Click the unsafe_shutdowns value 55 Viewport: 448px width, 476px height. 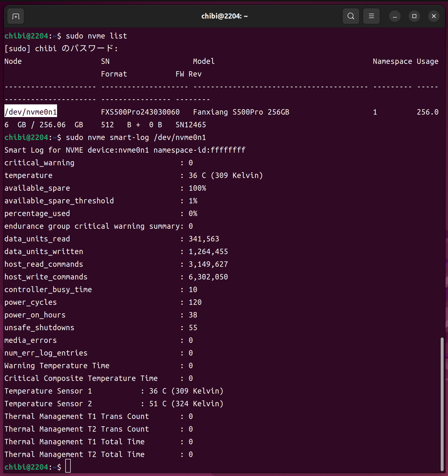[x=193, y=327]
